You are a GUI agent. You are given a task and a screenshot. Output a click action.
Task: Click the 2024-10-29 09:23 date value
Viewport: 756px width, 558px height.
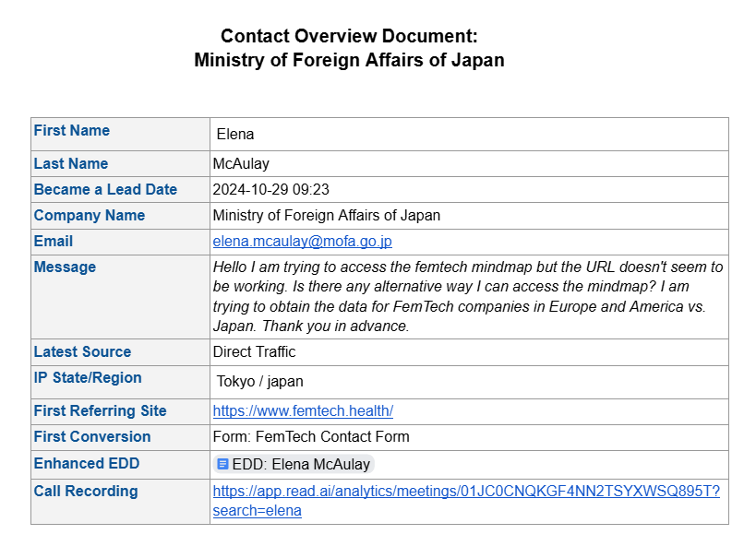(x=270, y=190)
